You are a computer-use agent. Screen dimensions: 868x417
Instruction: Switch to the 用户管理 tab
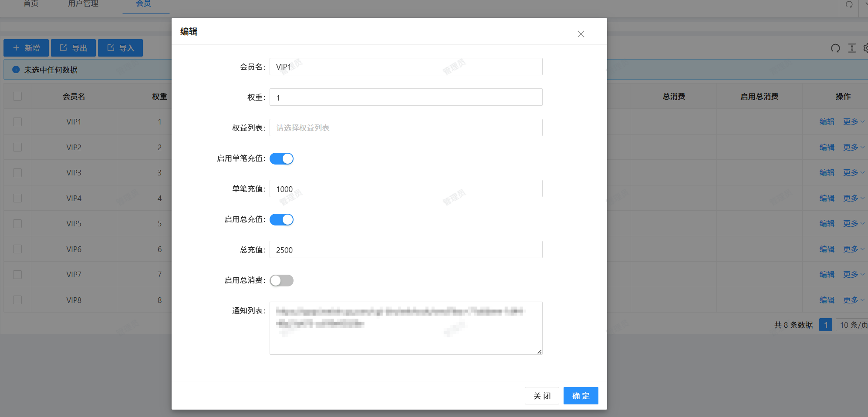click(x=82, y=3)
